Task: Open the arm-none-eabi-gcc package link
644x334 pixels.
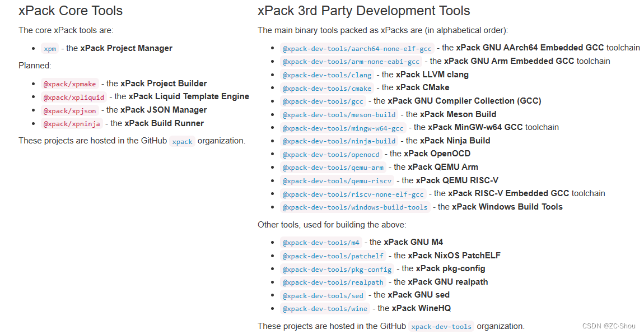Action: 351,62
